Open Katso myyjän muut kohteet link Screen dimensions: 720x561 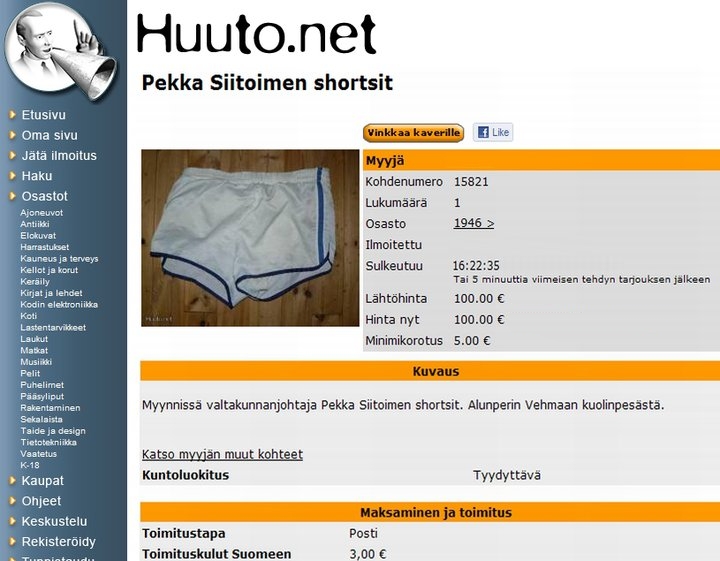click(x=222, y=454)
